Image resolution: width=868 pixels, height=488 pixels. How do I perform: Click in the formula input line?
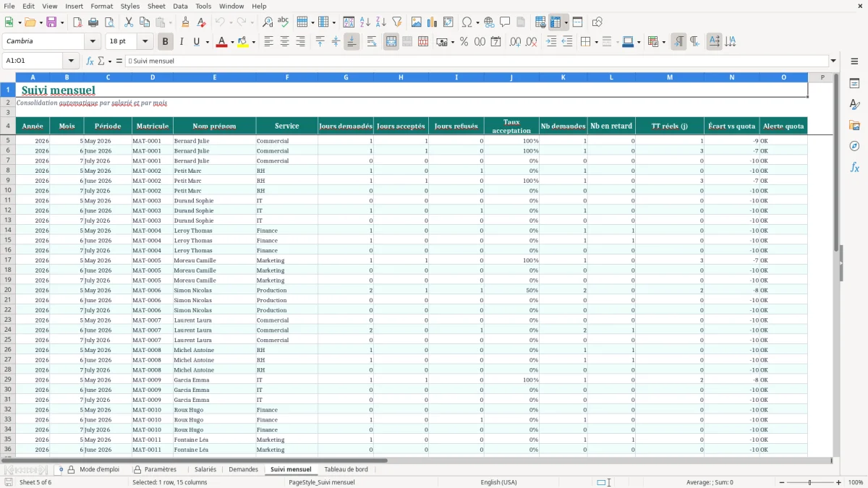pyautogui.click(x=477, y=61)
